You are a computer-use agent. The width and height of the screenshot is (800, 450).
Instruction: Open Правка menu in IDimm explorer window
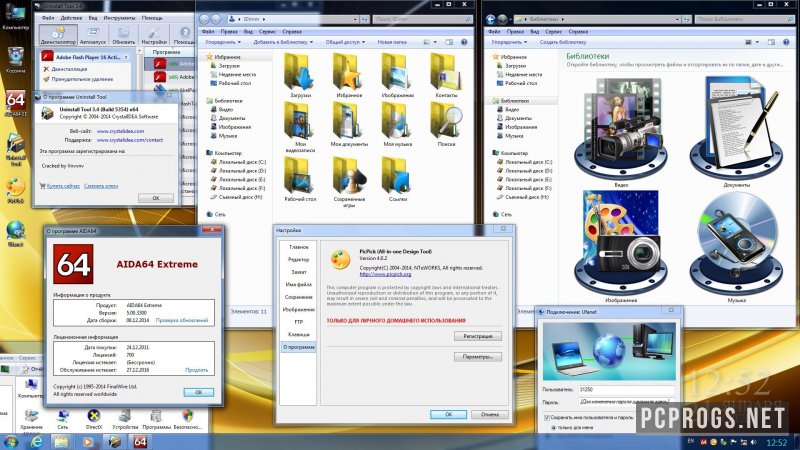[229, 32]
